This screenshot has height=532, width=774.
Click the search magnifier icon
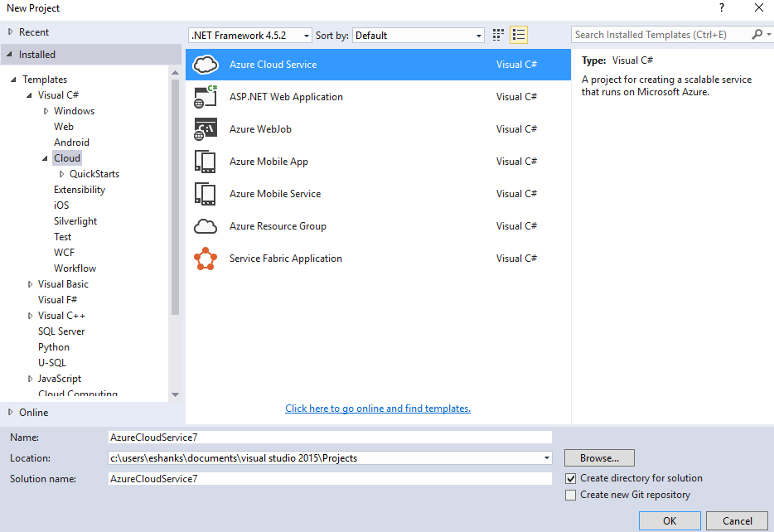click(x=757, y=35)
